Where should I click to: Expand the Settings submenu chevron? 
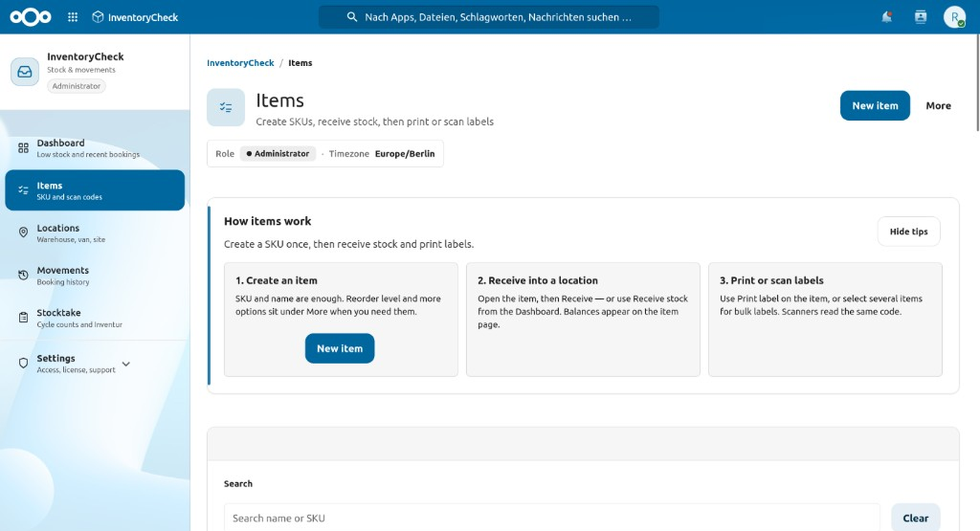(126, 364)
